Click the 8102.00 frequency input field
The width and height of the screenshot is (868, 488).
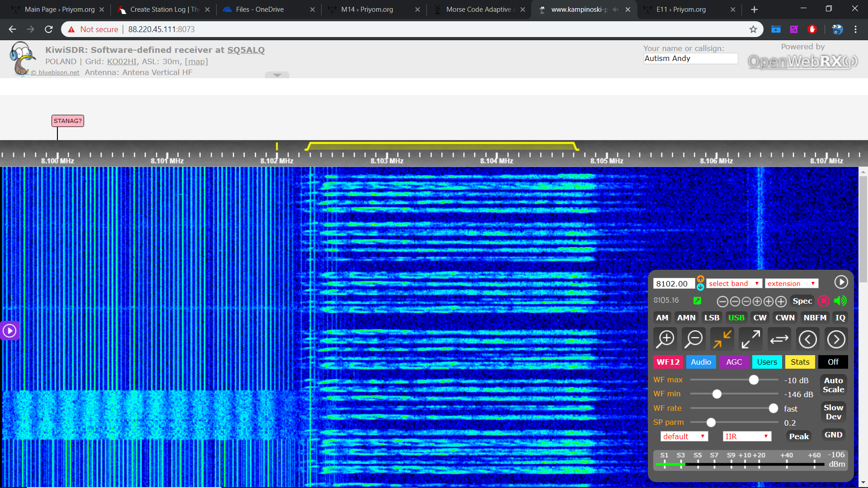tap(673, 284)
